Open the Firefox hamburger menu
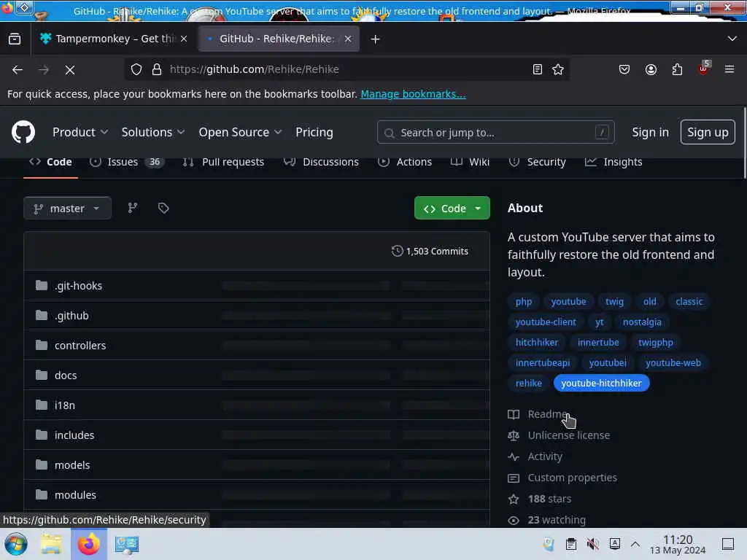This screenshot has width=747, height=560. [729, 69]
